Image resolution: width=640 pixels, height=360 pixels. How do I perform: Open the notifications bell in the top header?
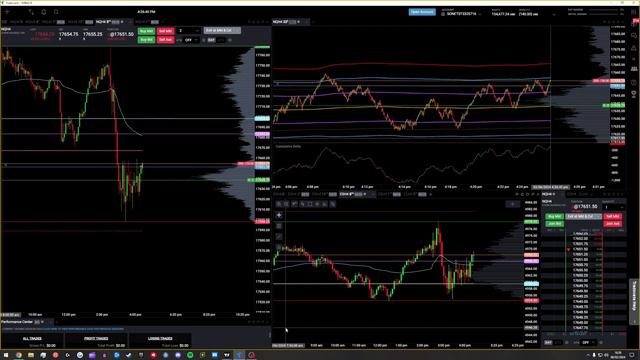[44, 12]
